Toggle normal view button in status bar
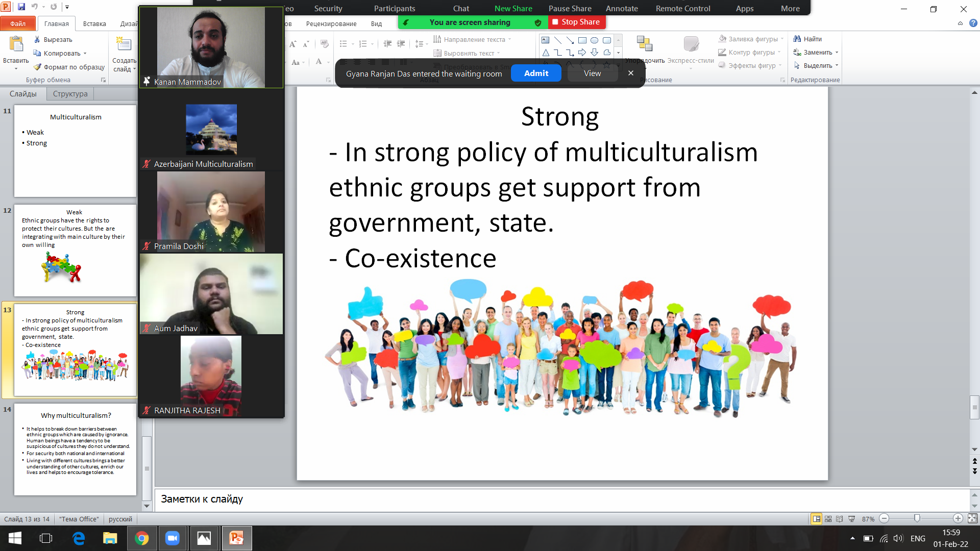980x551 pixels. 816,519
